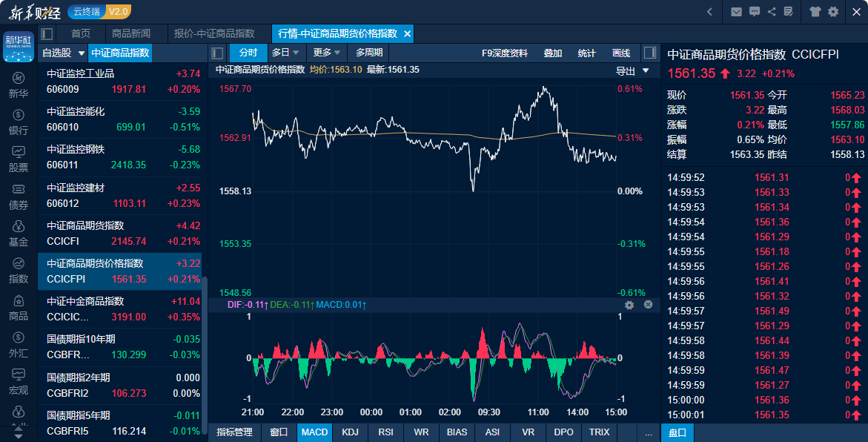Select the 中证商品期货指数 CCICFI row
Image resolution: width=868 pixels, height=442 pixels.
pos(120,233)
